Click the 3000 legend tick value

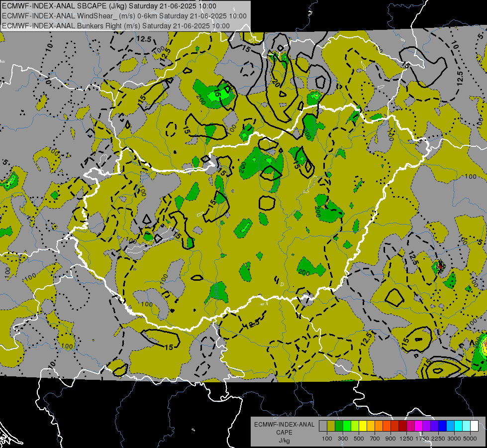point(454,439)
